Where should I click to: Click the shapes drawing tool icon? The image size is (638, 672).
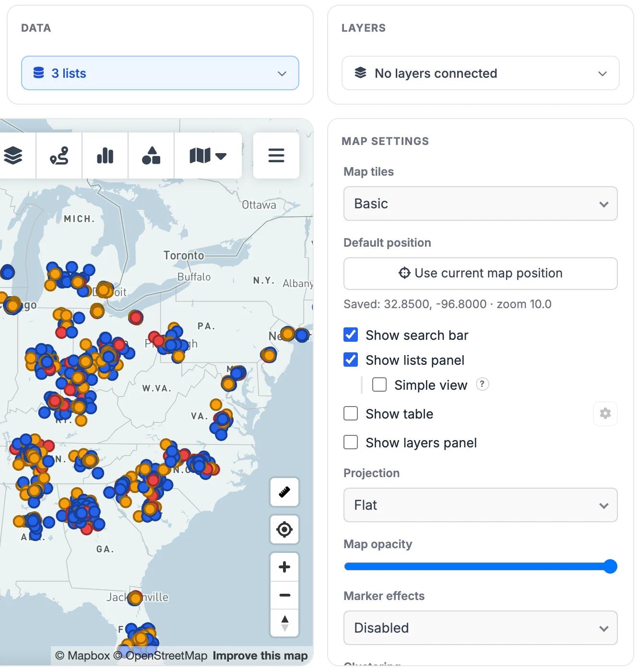click(151, 156)
